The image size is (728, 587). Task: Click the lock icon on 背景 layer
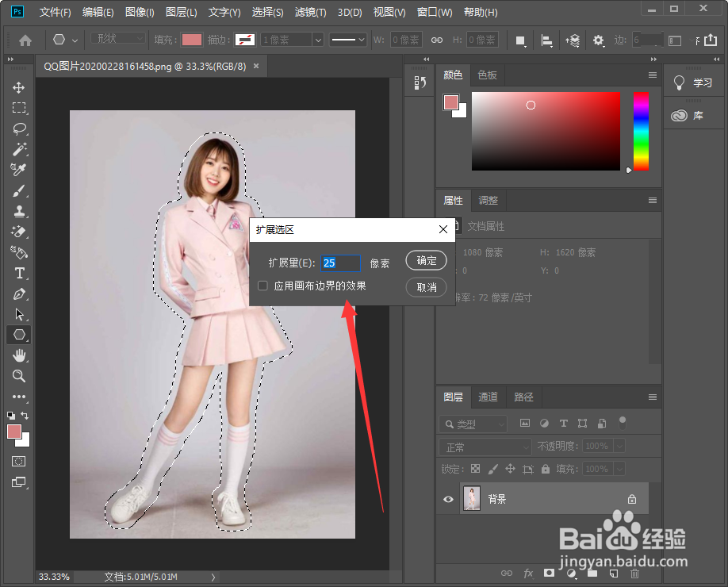(632, 499)
